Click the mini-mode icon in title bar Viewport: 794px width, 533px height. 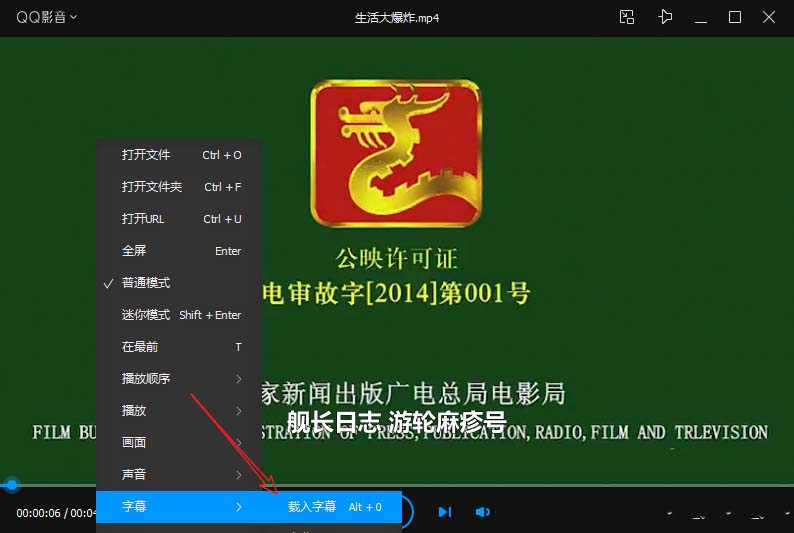click(627, 17)
